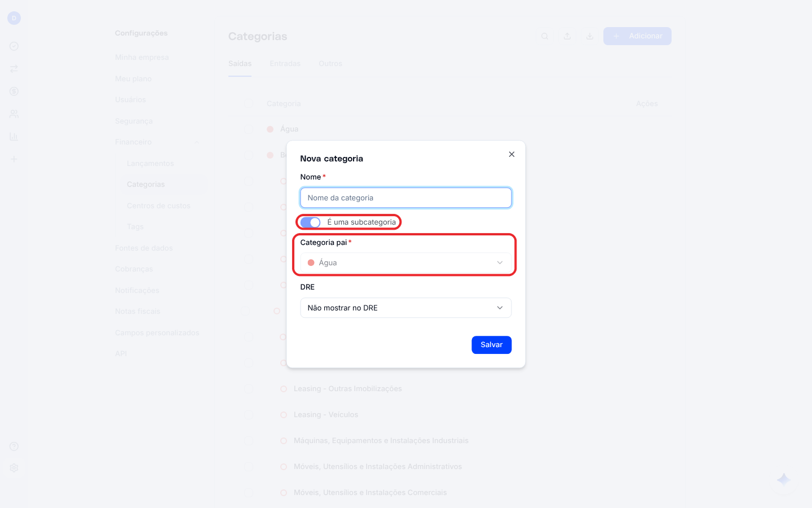This screenshot has width=812, height=508.
Task: Switch to the Saídas tab
Action: [x=240, y=64]
